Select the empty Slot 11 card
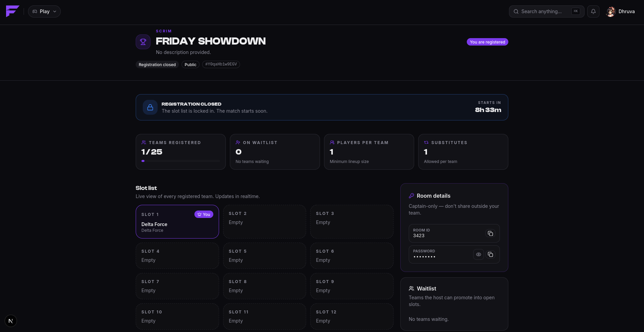This screenshot has height=332, width=644. (x=265, y=316)
